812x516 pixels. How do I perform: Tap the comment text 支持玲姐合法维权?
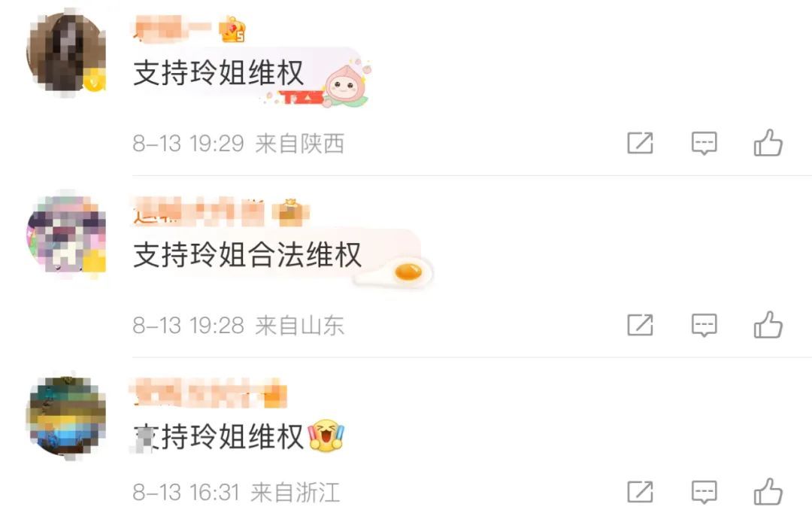point(247,254)
